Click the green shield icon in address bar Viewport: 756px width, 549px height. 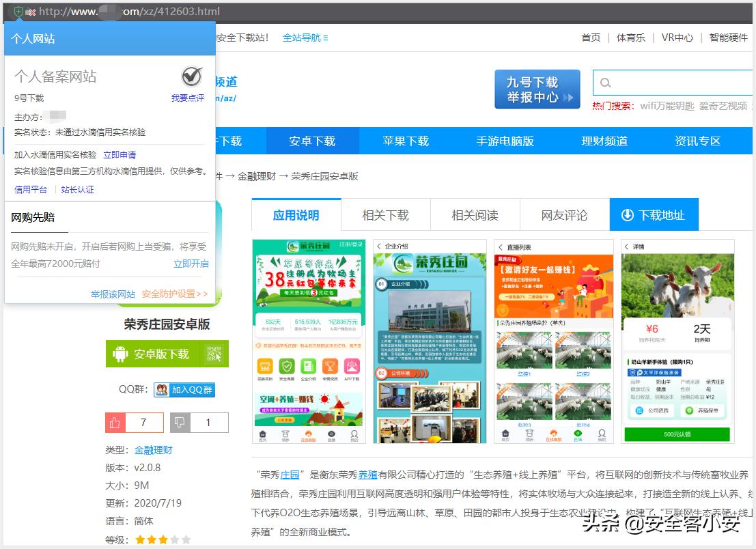[x=18, y=11]
